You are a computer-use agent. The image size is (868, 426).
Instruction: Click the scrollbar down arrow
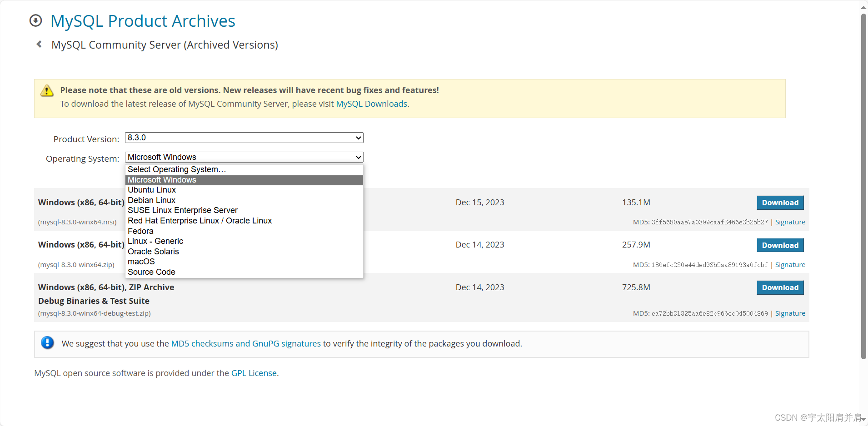863,419
